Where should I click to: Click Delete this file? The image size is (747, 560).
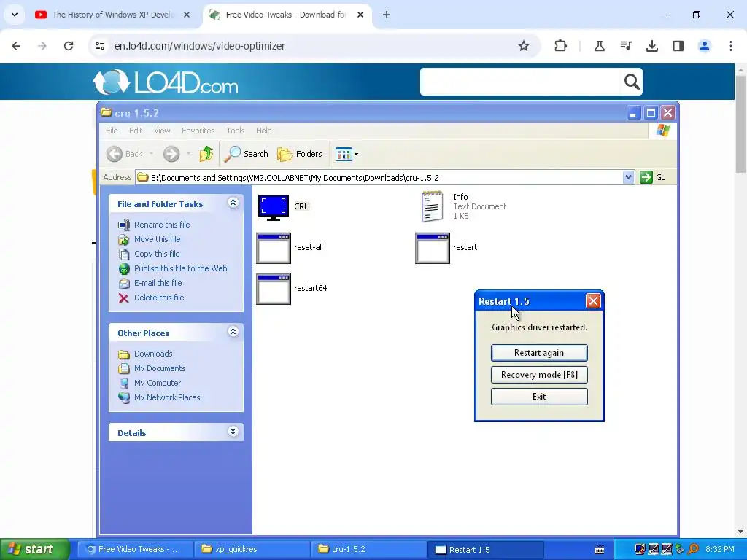(x=159, y=297)
